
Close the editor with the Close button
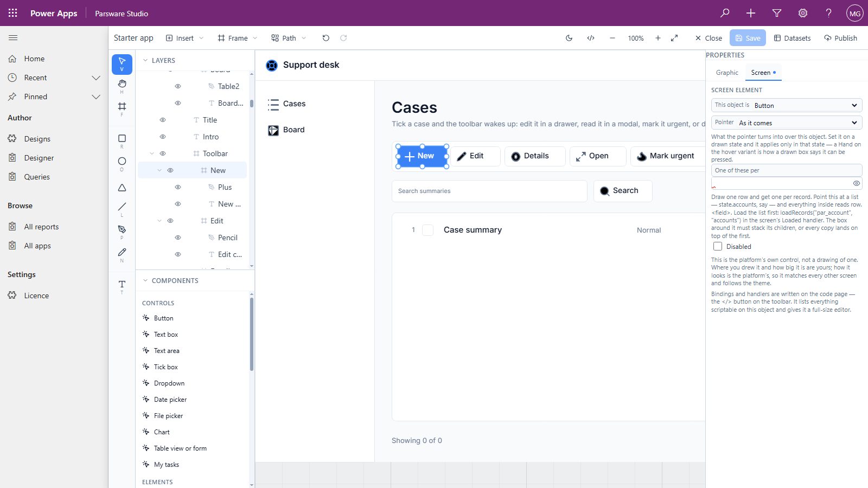pyautogui.click(x=709, y=38)
